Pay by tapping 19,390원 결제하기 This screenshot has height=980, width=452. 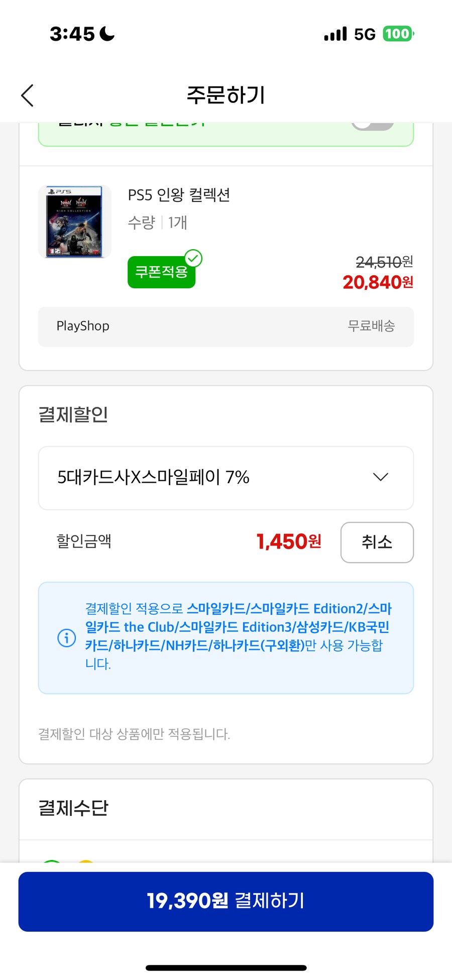[226, 900]
